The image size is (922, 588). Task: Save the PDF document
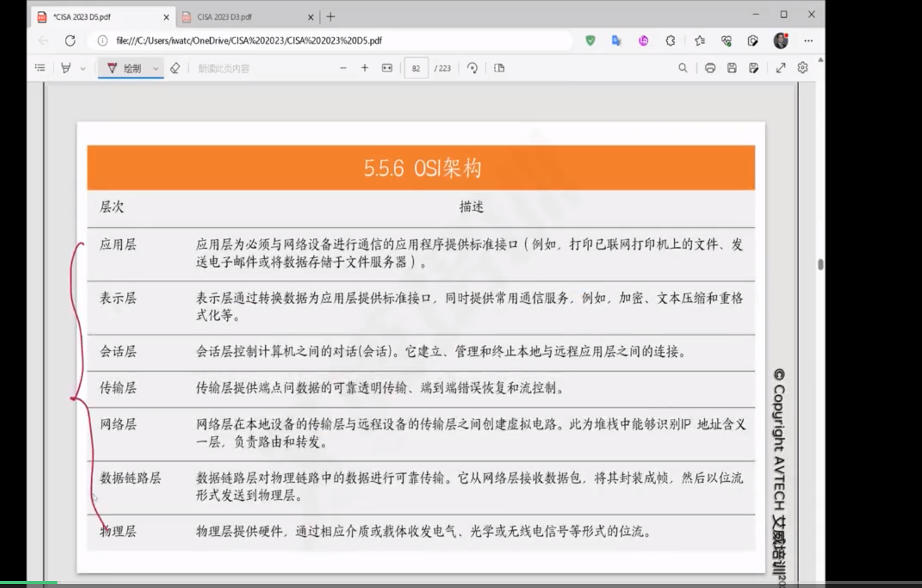732,68
